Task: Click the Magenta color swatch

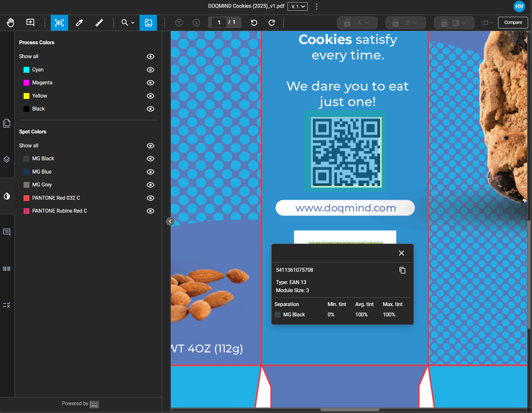Action: 26,83
